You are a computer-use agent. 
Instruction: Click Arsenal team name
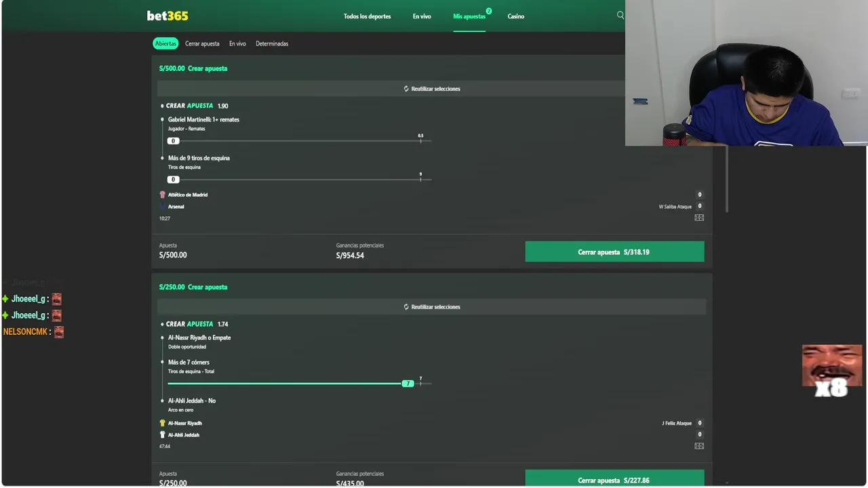(176, 206)
